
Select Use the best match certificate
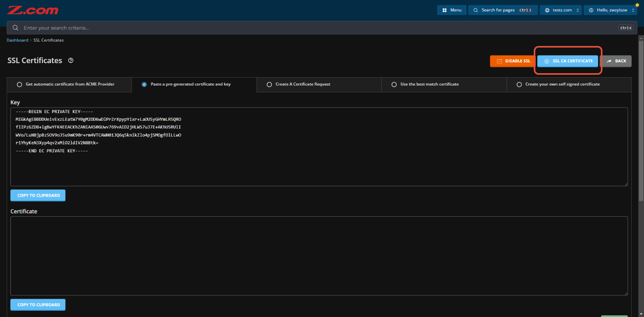coord(444,84)
